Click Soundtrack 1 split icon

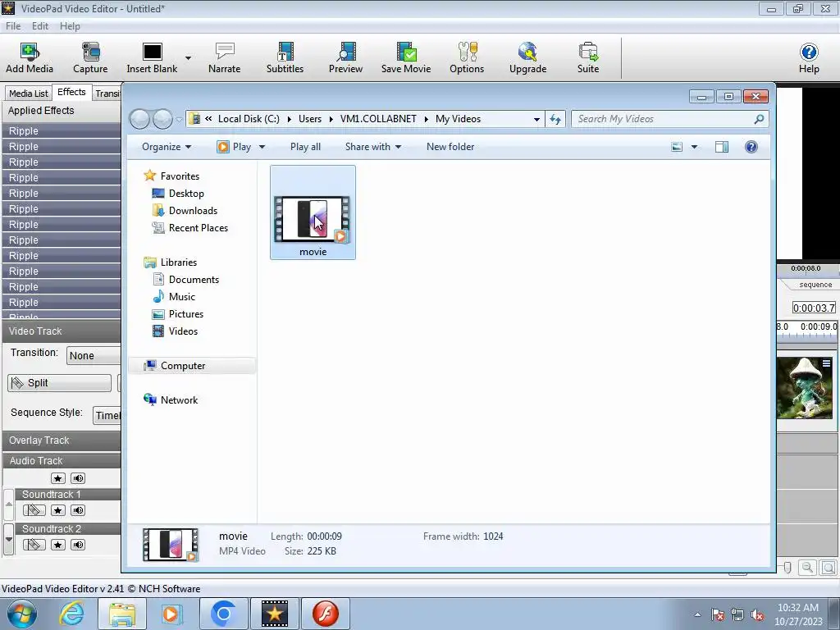tap(34, 510)
